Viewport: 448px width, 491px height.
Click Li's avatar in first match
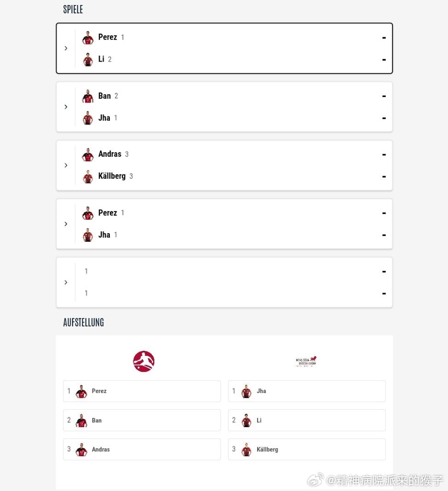coord(88,59)
